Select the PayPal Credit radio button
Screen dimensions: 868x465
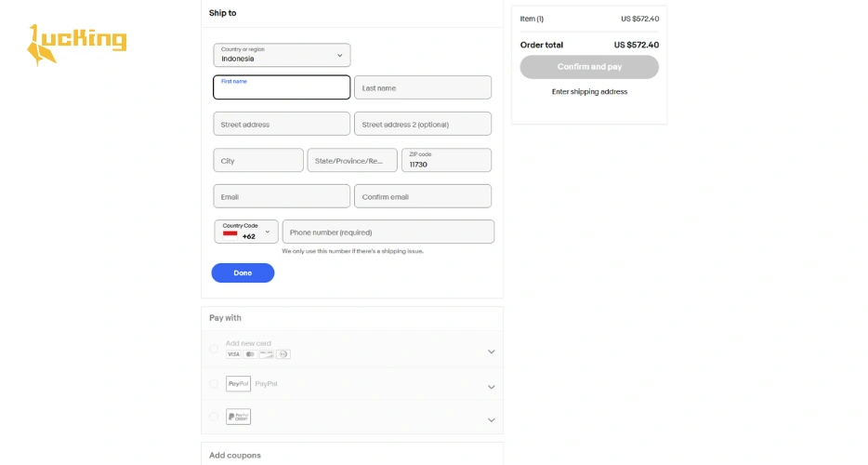214,417
